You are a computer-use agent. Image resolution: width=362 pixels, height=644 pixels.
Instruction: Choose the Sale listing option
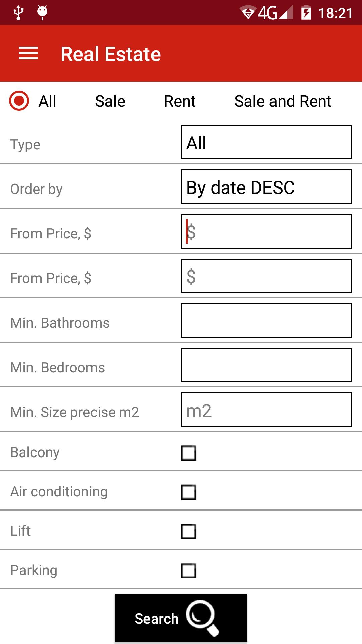point(110,101)
